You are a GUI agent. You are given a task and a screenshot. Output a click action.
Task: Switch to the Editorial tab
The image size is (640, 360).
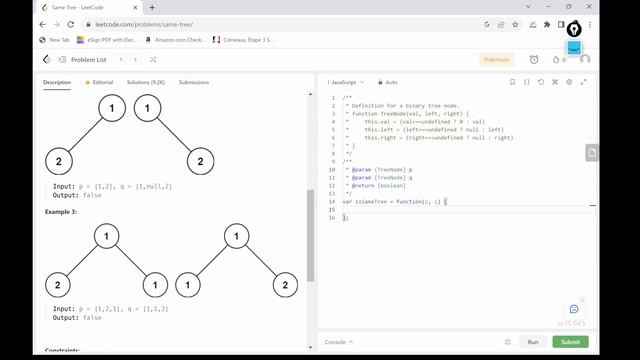click(99, 82)
